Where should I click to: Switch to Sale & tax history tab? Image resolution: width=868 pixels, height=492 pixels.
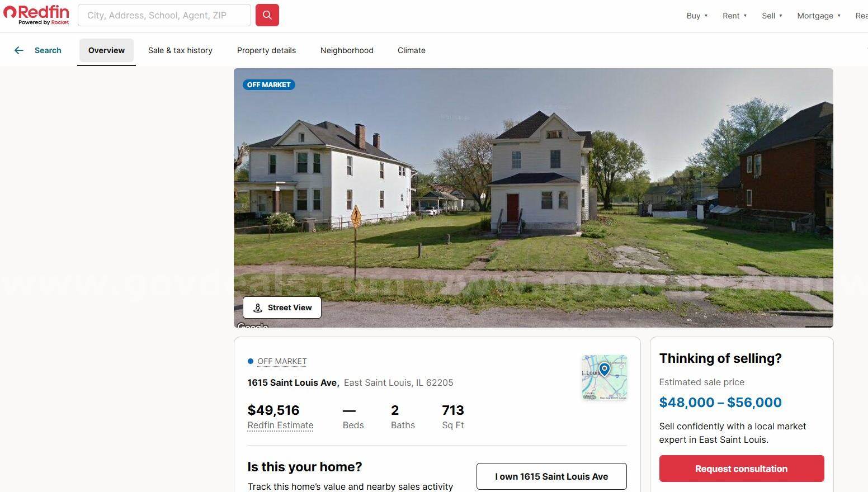(180, 50)
